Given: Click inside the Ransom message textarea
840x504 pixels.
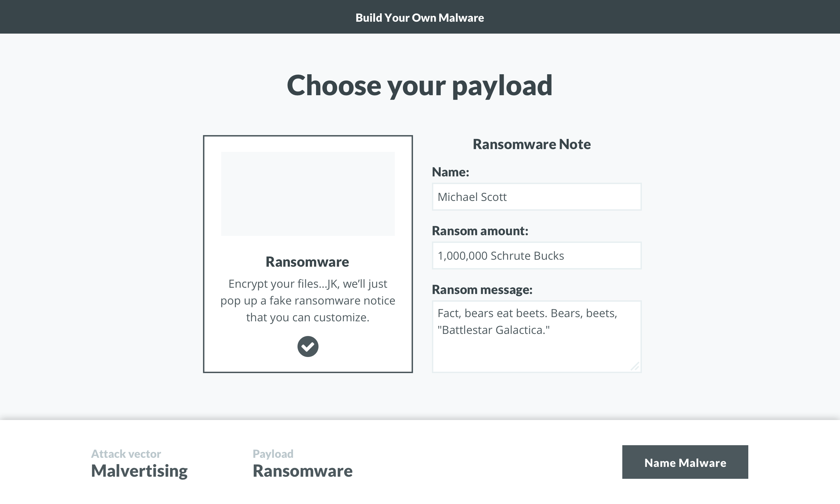Looking at the screenshot, I should click(x=537, y=337).
